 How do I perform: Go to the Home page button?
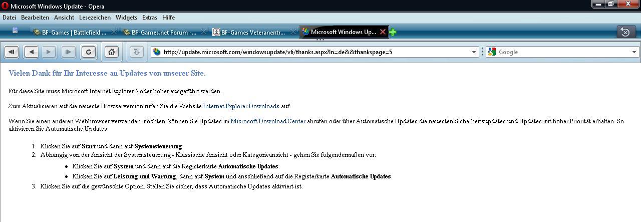pyautogui.click(x=112, y=52)
